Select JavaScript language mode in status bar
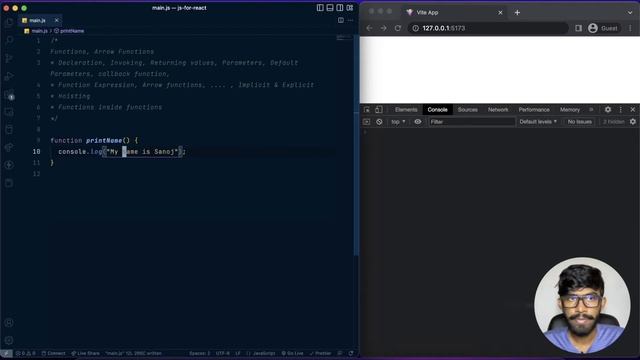Image resolution: width=640 pixels, height=360 pixels. tap(261, 353)
